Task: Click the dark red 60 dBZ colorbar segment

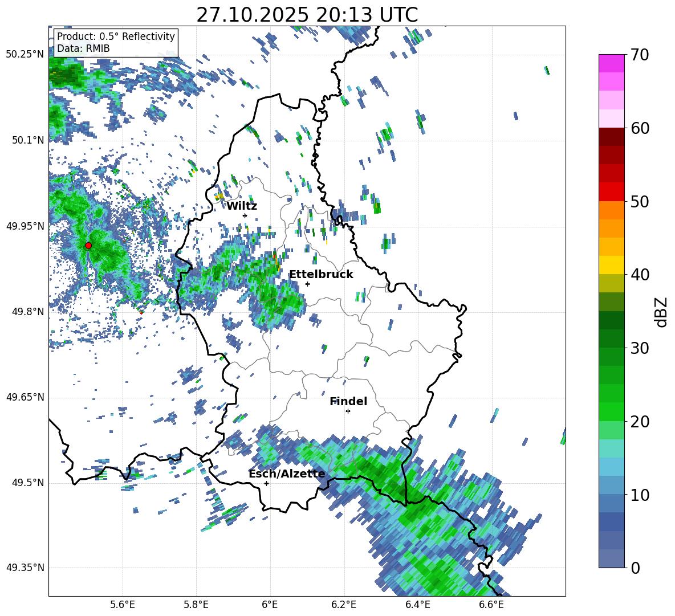Action: pos(611,136)
